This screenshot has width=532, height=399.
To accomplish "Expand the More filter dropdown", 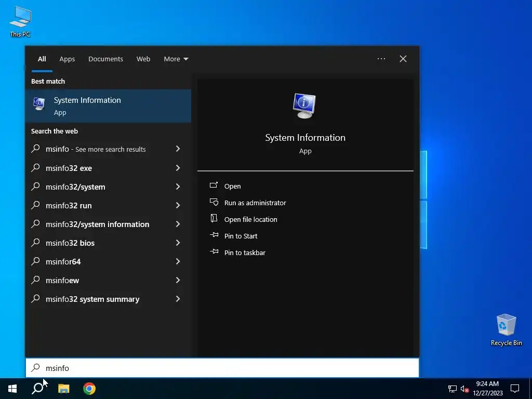I will coord(176,59).
